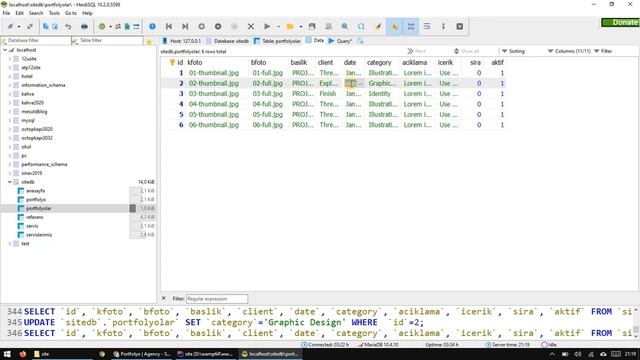640x360 pixels.
Task: Toggle the wrap long lines icon
Action: click(x=427, y=27)
